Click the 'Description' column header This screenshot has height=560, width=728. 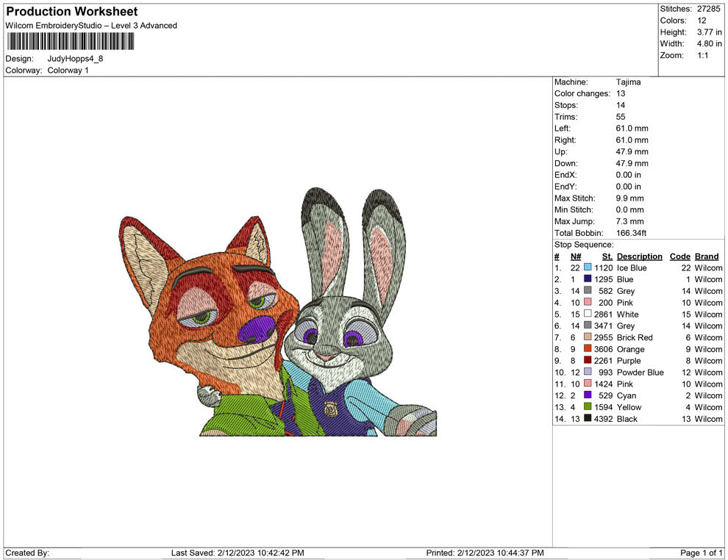639,256
